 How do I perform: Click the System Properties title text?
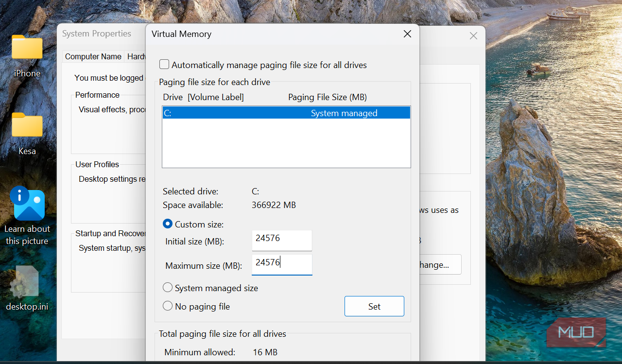pos(97,34)
